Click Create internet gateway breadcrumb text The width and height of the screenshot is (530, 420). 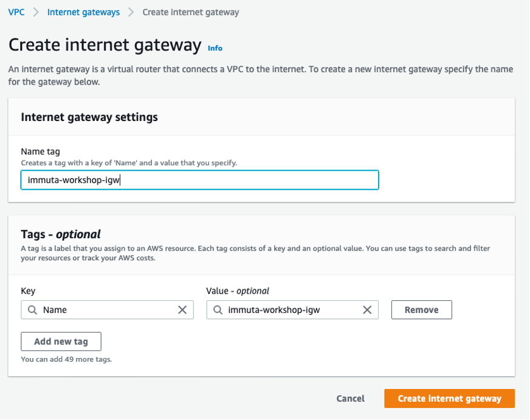(x=191, y=13)
